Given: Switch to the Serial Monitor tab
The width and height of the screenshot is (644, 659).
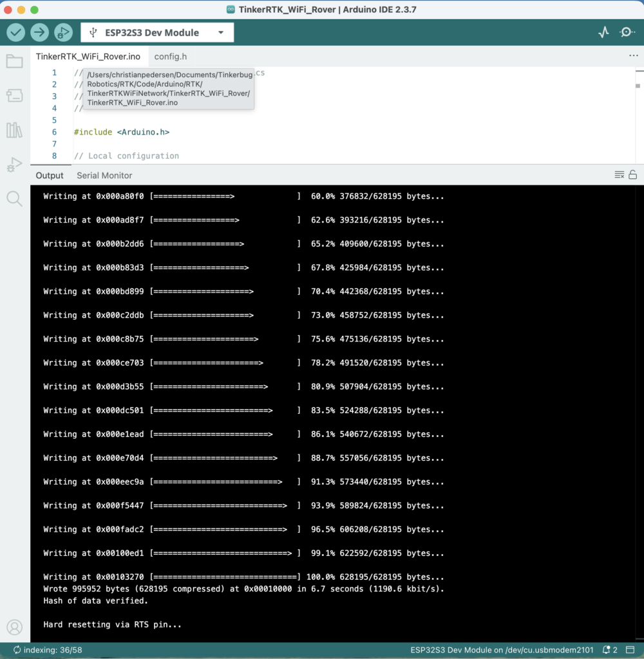Looking at the screenshot, I should coord(104,175).
